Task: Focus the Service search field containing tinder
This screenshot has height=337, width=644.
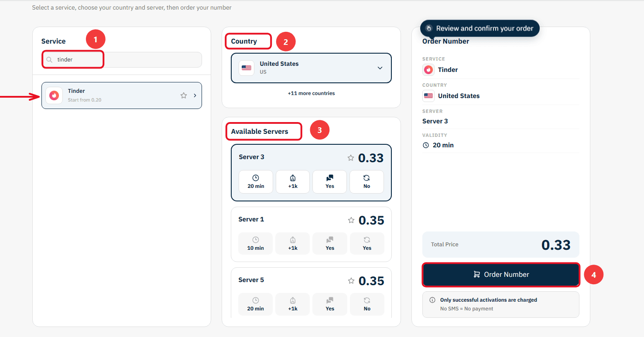Action: point(122,60)
